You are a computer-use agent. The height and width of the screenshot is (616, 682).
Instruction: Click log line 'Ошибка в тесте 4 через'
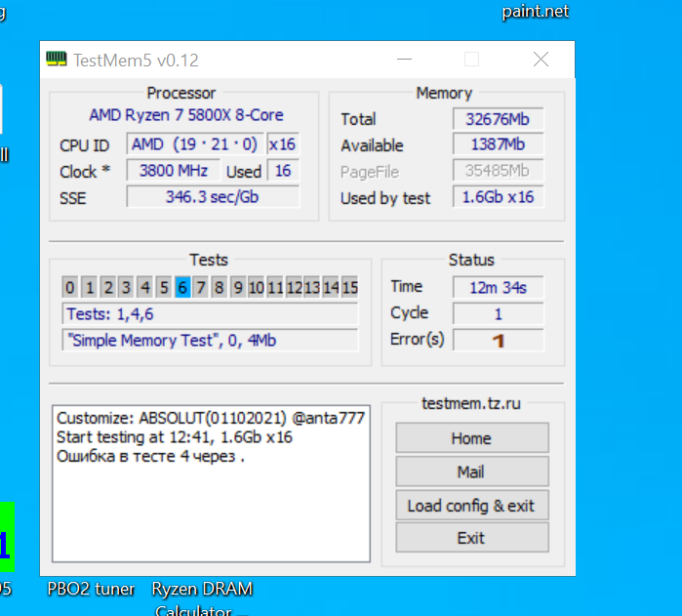[x=150, y=456]
